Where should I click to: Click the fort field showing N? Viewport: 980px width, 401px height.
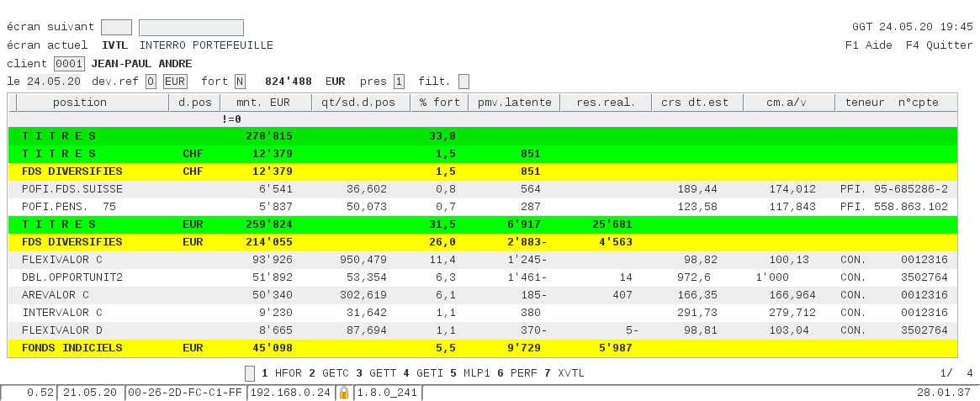point(240,82)
